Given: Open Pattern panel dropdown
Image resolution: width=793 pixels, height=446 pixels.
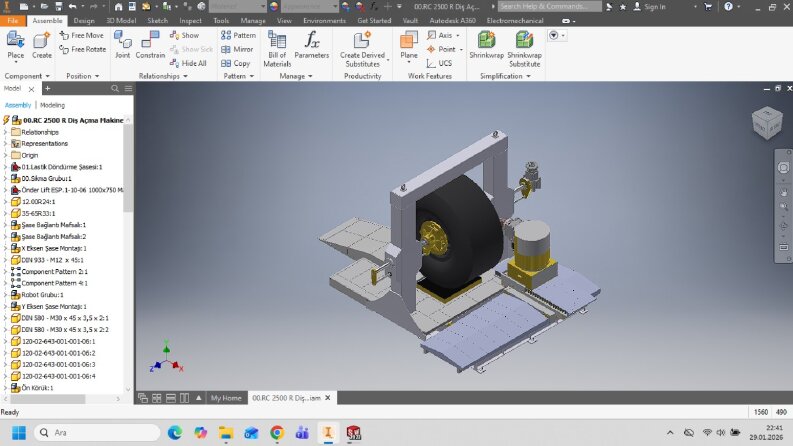Looking at the screenshot, I should pos(238,76).
